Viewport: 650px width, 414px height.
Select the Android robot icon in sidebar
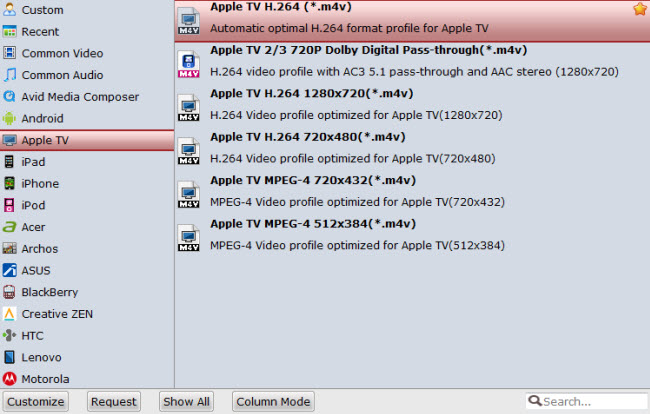pos(9,119)
